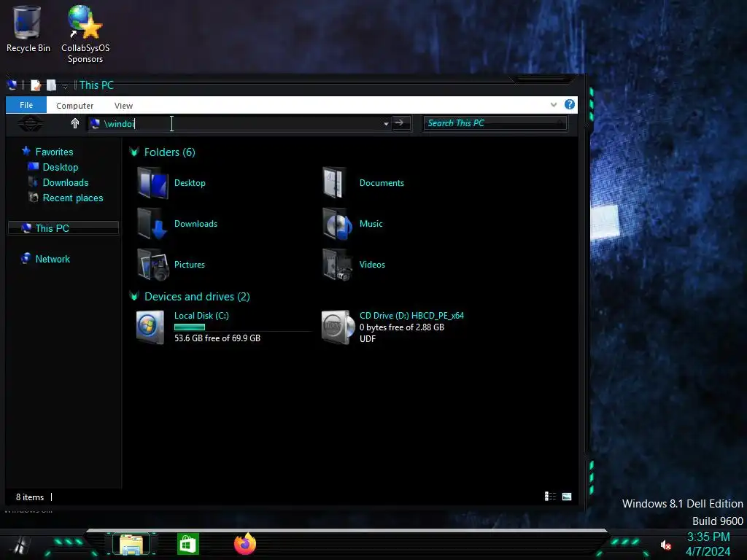Collapse the Devices and drives (2) group

(134, 296)
